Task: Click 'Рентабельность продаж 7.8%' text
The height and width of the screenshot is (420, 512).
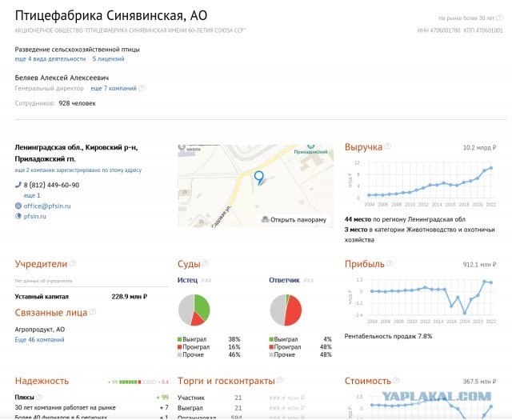Action: [x=388, y=336]
